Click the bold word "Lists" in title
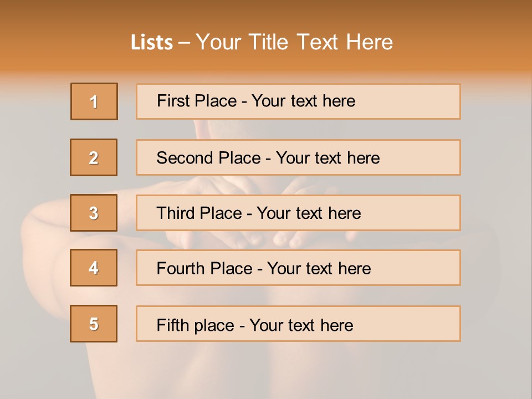 (152, 42)
